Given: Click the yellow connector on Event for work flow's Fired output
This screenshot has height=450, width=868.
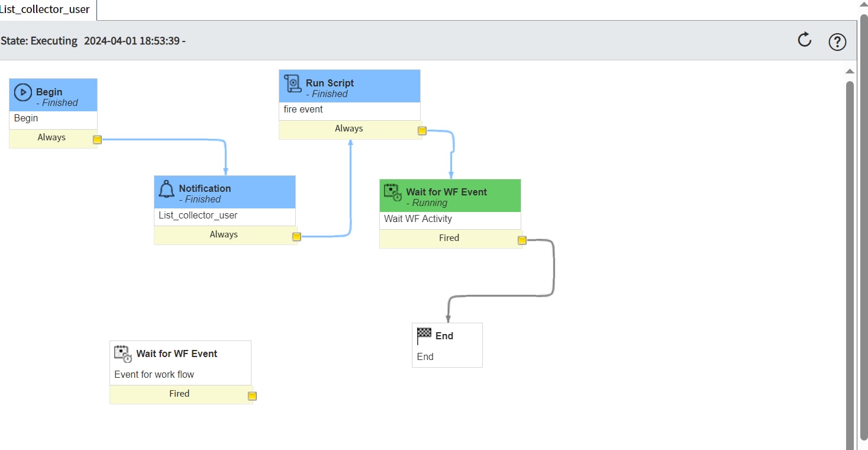Looking at the screenshot, I should (251, 396).
